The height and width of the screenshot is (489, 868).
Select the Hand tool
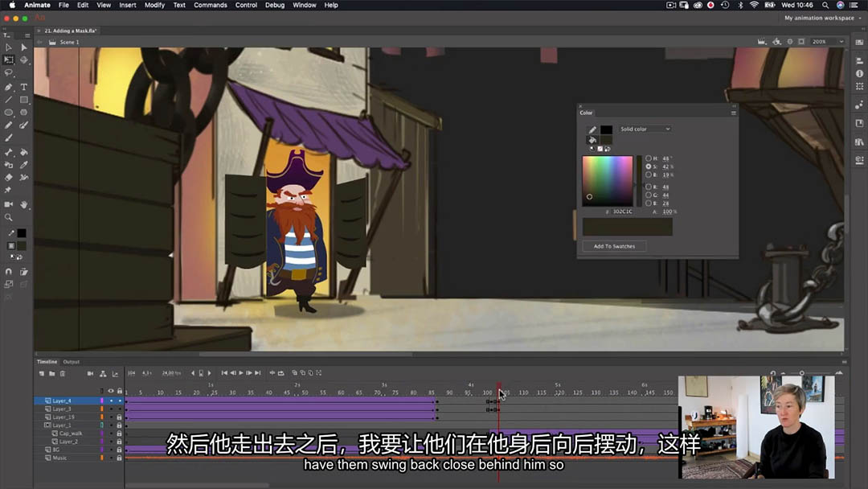click(x=24, y=204)
